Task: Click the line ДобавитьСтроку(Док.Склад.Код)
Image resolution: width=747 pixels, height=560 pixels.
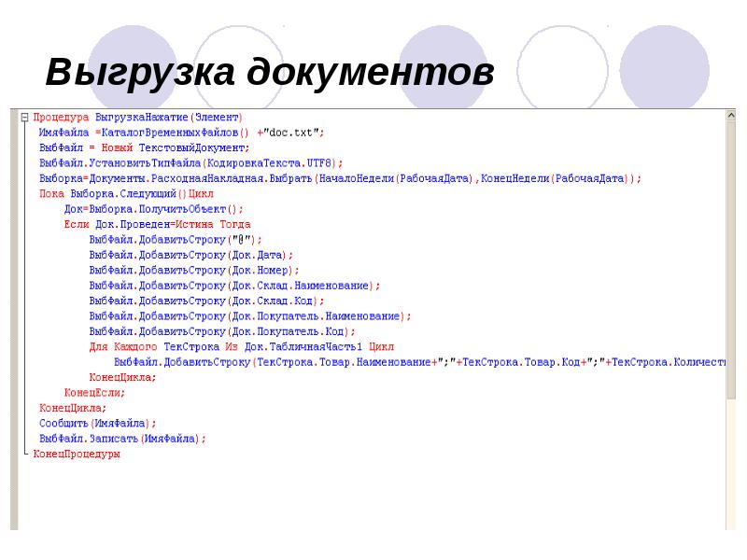Action: click(x=206, y=301)
